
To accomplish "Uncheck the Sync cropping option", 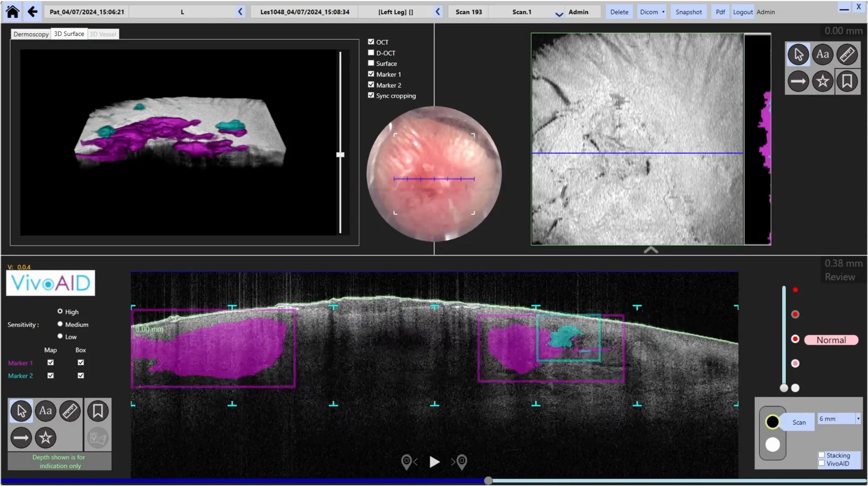I will click(371, 95).
